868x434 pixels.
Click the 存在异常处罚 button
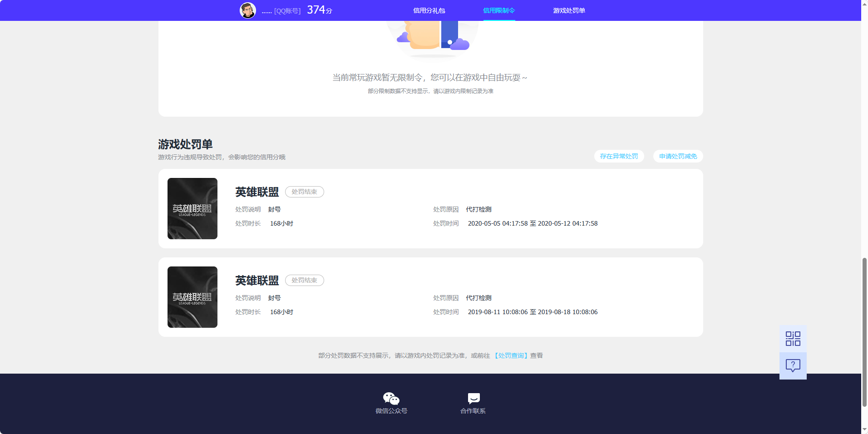pos(619,156)
